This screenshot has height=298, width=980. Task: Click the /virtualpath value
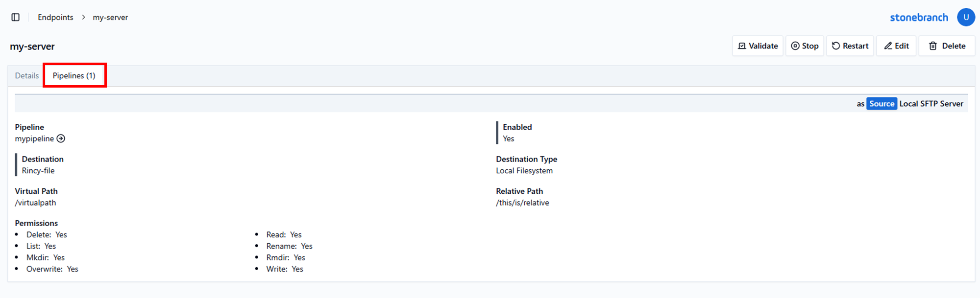(35, 203)
